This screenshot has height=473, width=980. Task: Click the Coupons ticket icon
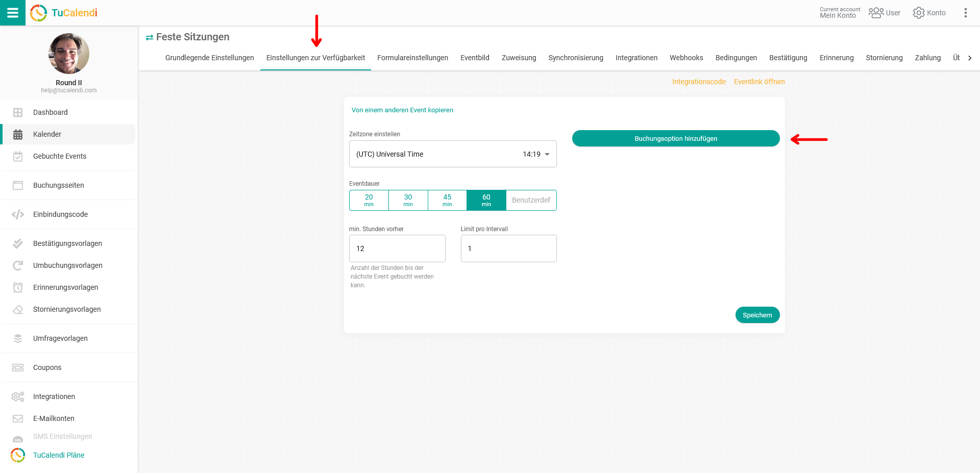(18, 367)
